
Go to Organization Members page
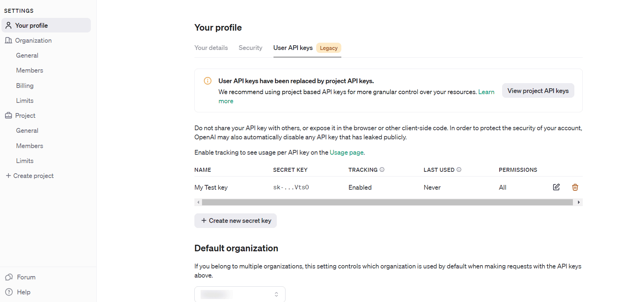[30, 70]
